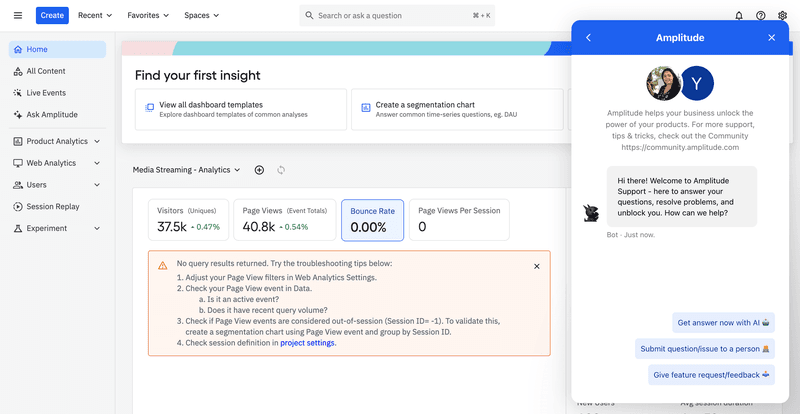Open View all dashboard templates card

click(241, 109)
